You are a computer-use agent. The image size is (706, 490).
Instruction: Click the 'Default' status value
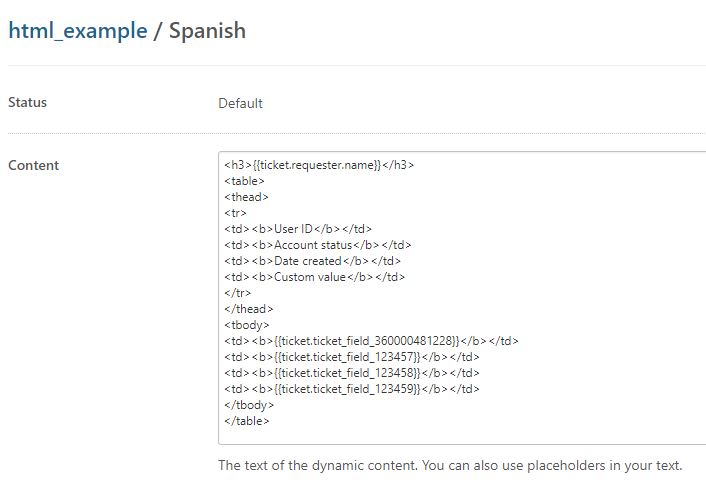tap(240, 103)
